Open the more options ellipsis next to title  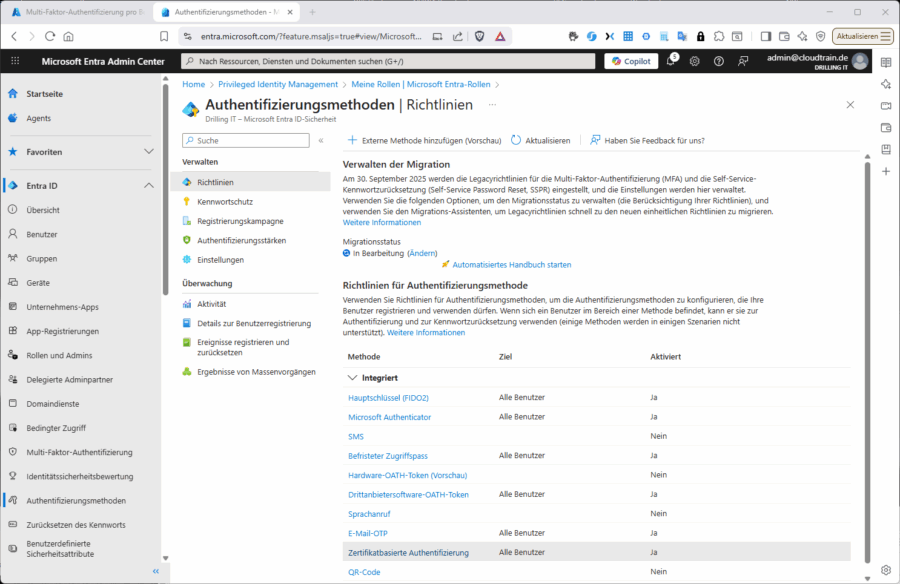coord(492,105)
